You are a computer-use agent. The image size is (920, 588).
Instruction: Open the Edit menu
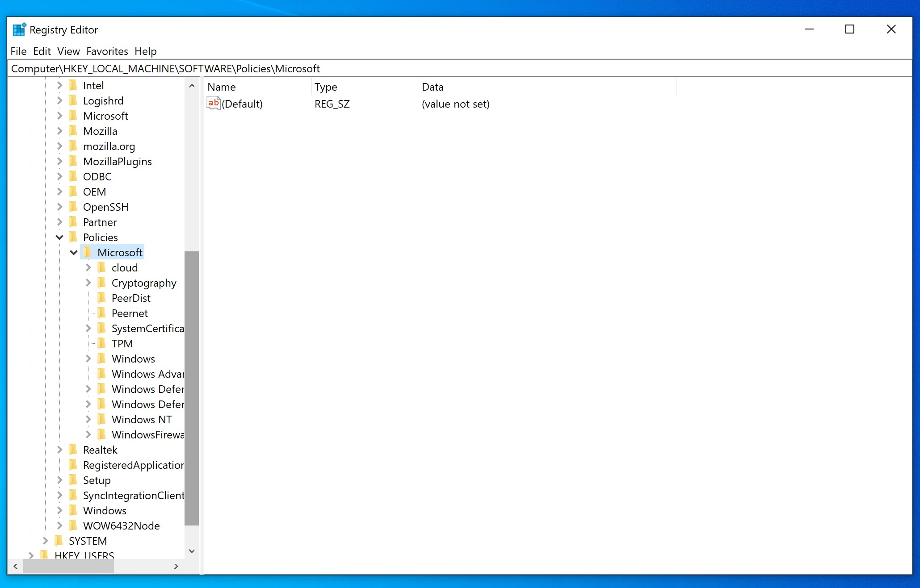click(42, 51)
